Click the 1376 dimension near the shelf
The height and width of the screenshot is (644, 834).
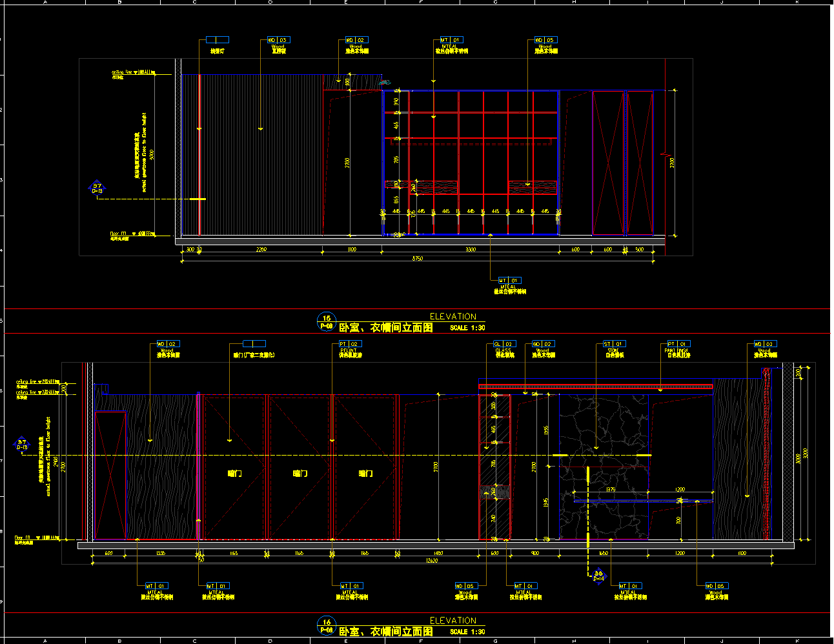(x=611, y=490)
